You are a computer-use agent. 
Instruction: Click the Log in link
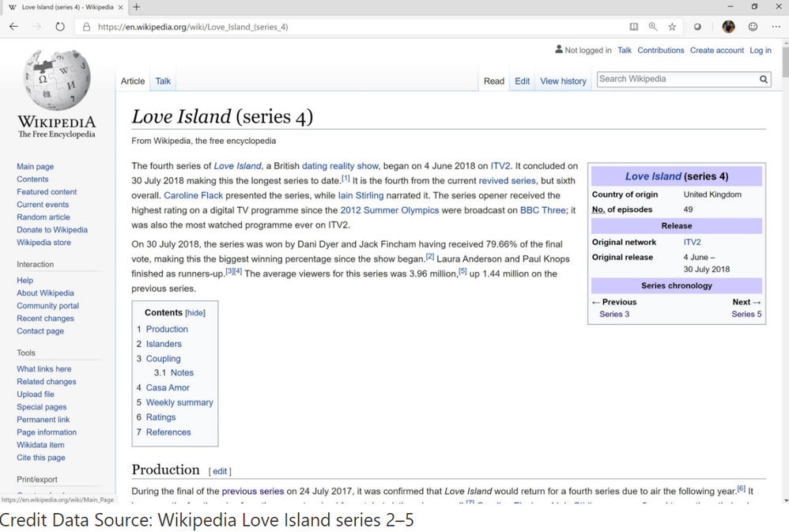pos(761,51)
